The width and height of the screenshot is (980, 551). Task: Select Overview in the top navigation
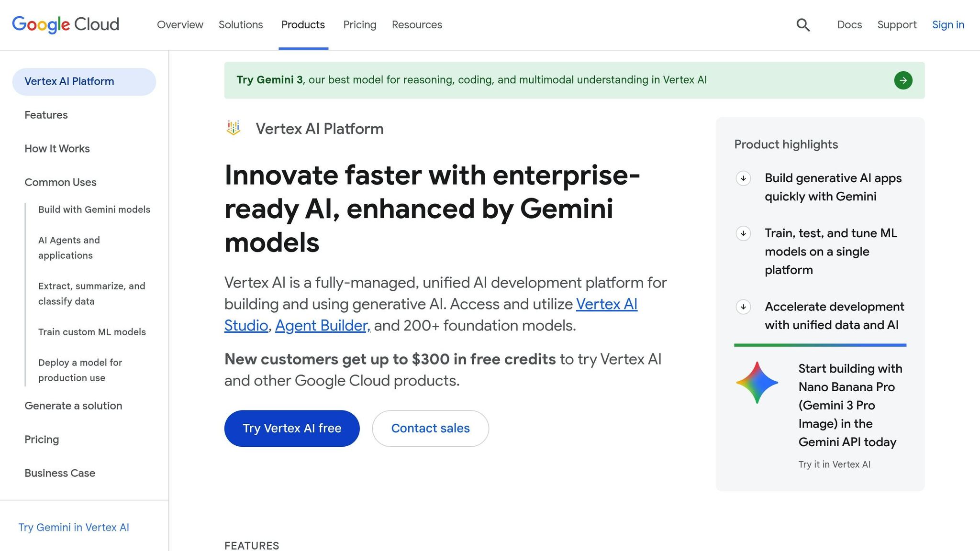[x=180, y=24]
